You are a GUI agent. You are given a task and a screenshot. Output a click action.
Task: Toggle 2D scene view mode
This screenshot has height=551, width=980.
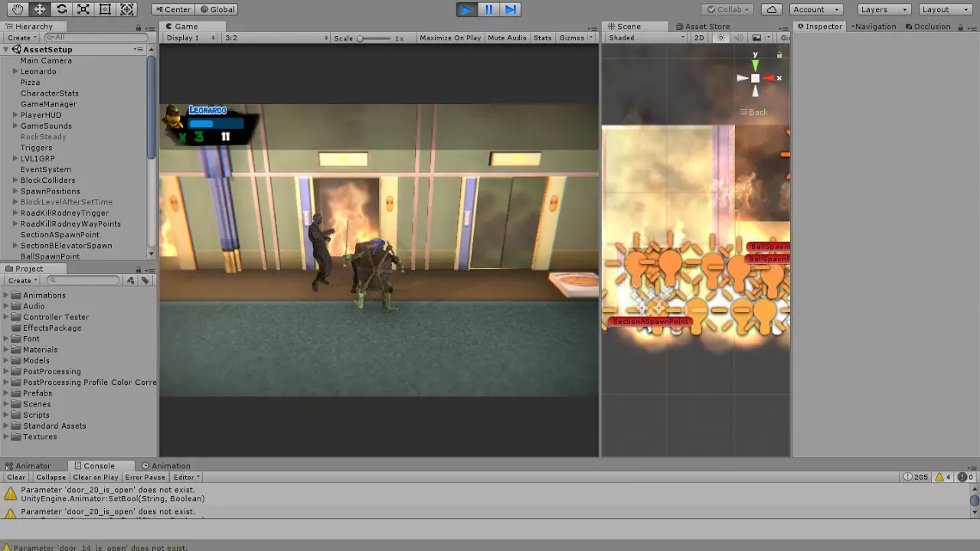[x=699, y=37]
